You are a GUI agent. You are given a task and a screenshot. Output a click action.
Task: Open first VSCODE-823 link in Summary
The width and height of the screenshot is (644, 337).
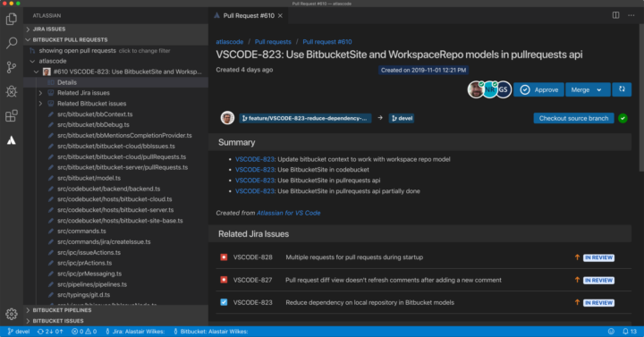(255, 159)
